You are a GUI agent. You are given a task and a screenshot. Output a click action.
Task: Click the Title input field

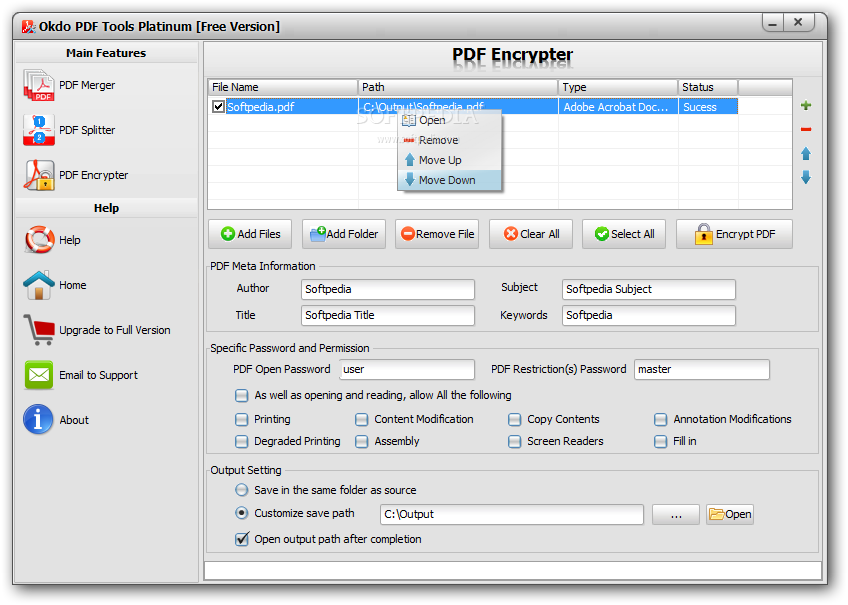tap(388, 315)
